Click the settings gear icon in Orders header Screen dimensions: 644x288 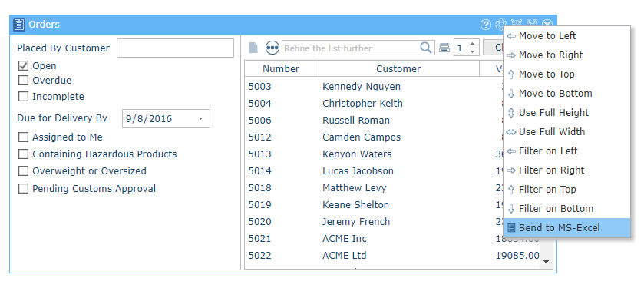500,25
